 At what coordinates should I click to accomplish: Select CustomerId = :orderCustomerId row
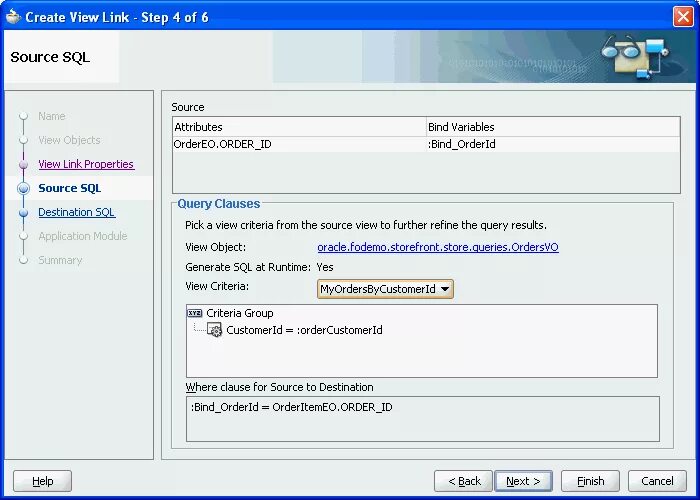click(x=304, y=330)
